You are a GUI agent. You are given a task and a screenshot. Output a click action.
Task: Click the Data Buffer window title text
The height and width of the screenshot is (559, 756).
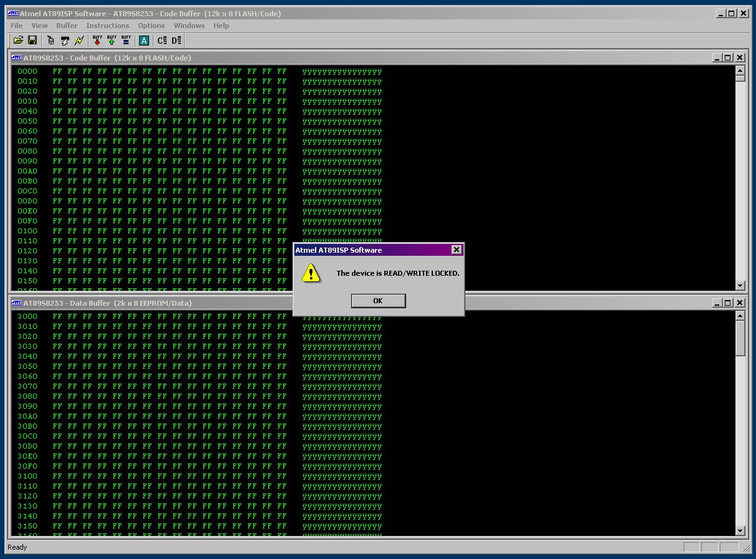coord(107,303)
